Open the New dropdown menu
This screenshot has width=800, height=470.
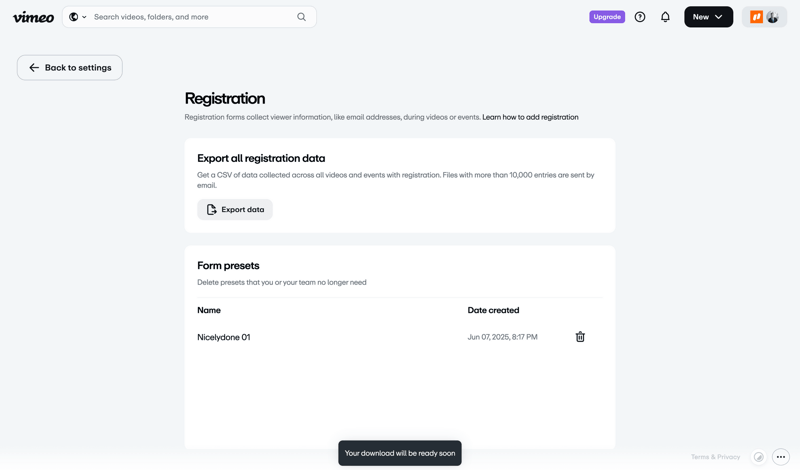[x=708, y=17]
